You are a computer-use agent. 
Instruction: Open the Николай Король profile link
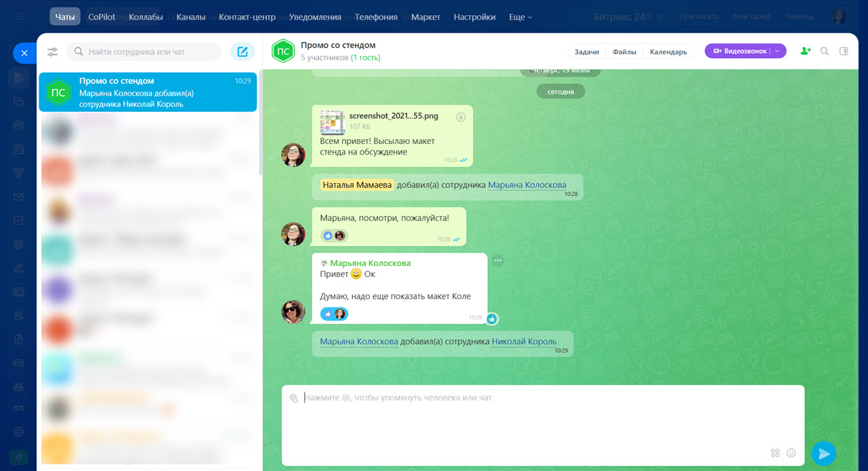pos(524,341)
